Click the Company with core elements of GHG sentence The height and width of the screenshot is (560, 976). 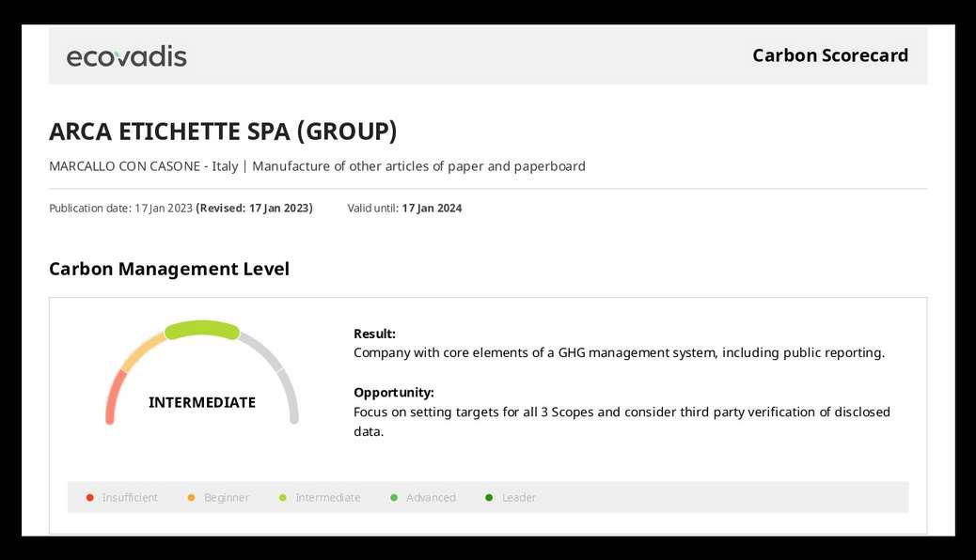tap(619, 352)
